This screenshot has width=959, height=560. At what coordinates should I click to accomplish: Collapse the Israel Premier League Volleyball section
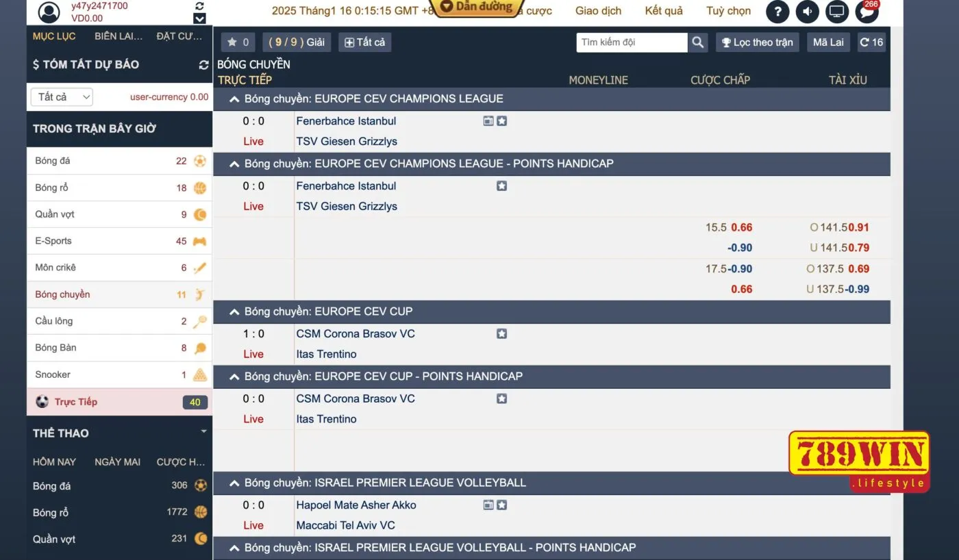click(x=234, y=483)
